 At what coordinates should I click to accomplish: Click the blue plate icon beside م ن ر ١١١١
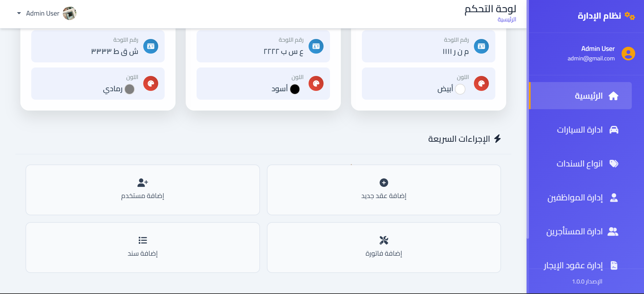(481, 46)
